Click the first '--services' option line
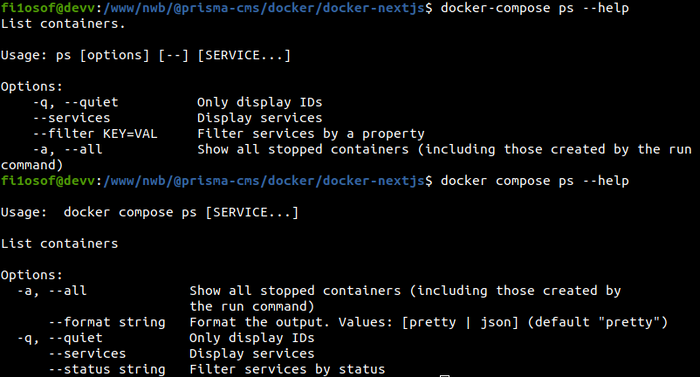 point(71,118)
